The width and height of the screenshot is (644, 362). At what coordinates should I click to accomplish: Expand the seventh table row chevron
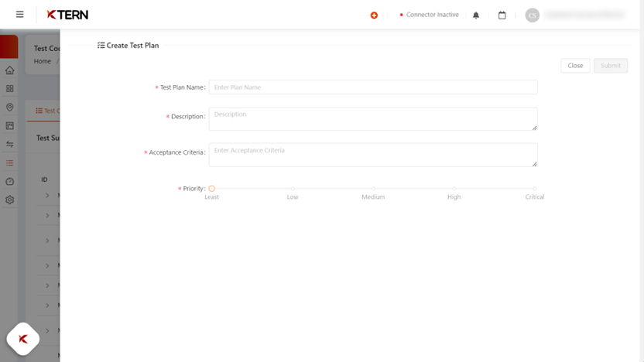[47, 331]
